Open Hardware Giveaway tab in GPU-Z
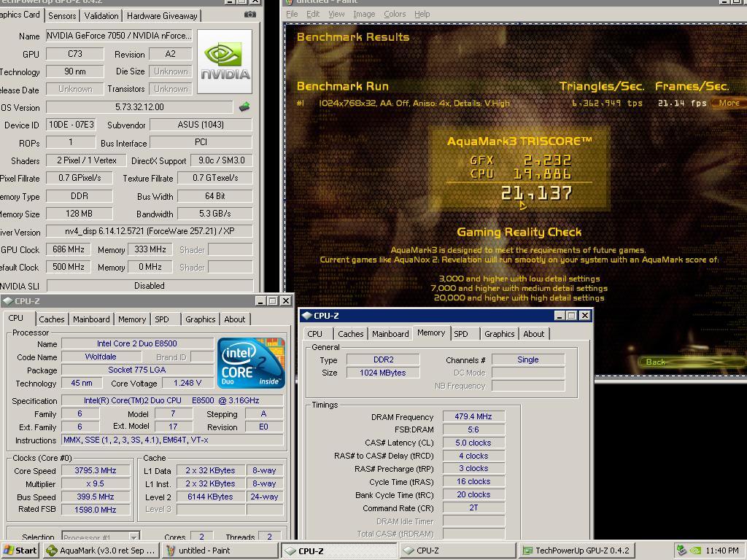Image resolution: width=747 pixels, height=560 pixels. [x=162, y=16]
